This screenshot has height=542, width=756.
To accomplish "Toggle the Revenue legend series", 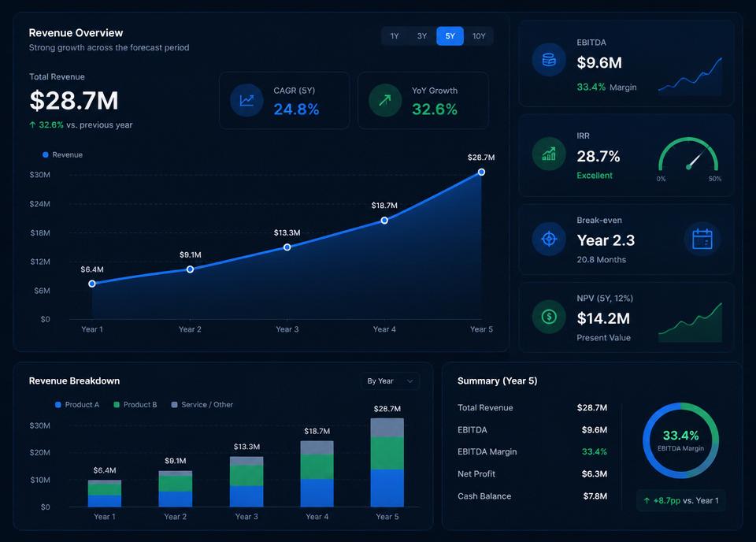I will pyautogui.click(x=63, y=154).
